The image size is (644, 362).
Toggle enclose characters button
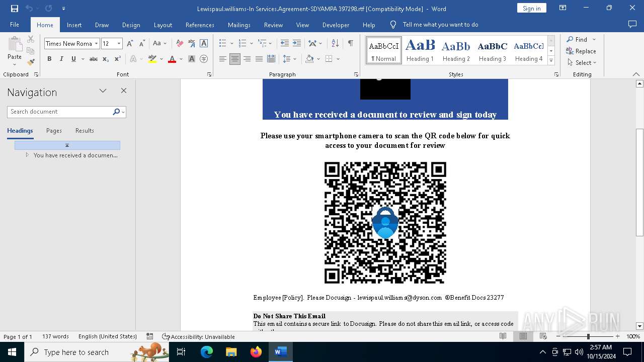pos(204,59)
